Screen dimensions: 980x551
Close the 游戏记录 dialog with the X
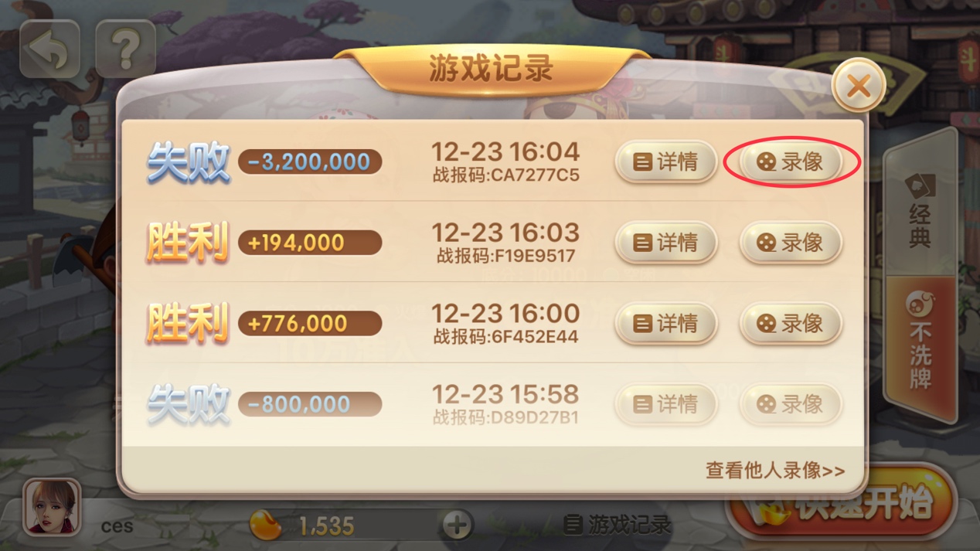tap(858, 86)
